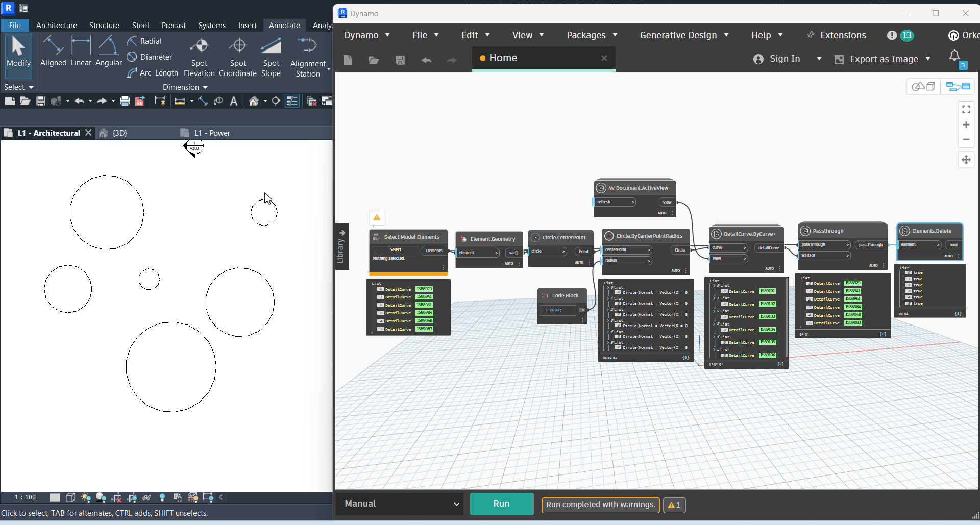Click Dynamo Open folder icon
The width and height of the screenshot is (980, 525).
coord(374,60)
